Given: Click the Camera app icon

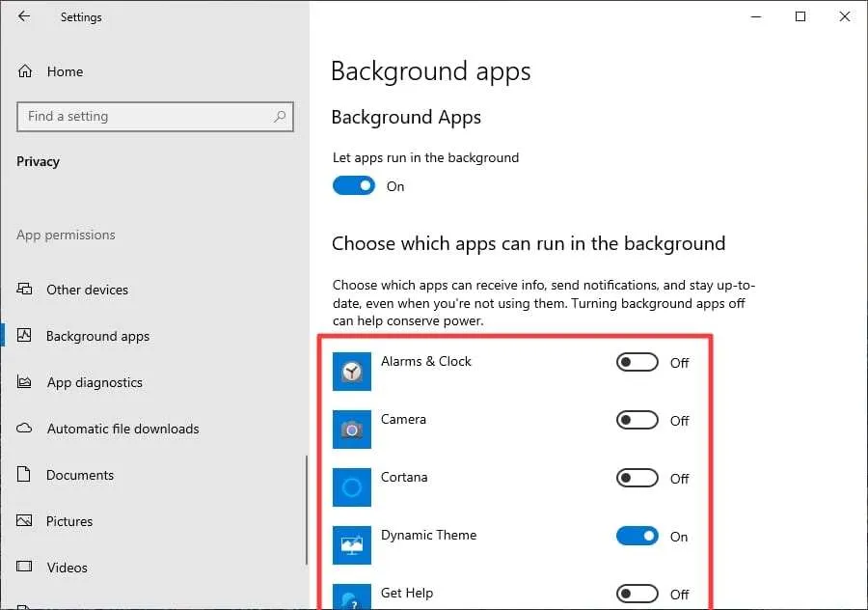Looking at the screenshot, I should [x=351, y=430].
